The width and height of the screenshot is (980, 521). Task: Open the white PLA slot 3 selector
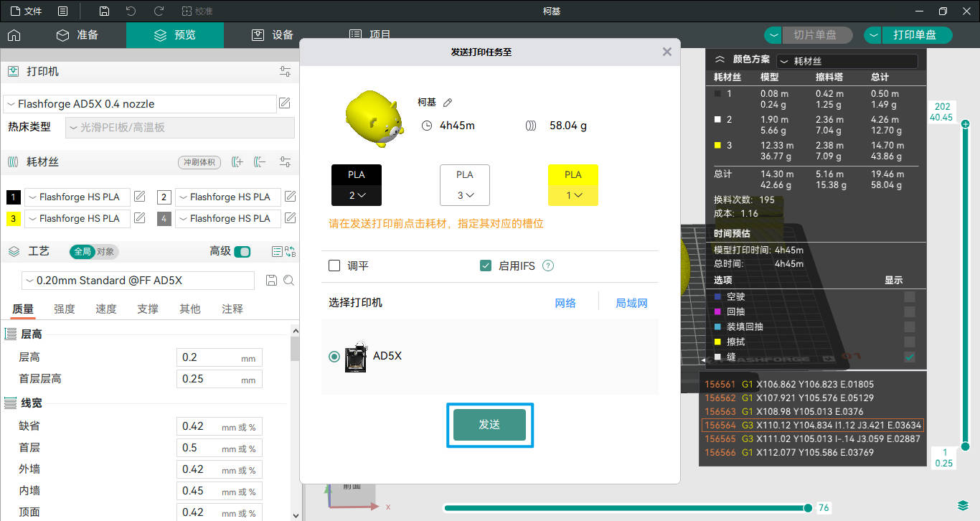pyautogui.click(x=465, y=185)
